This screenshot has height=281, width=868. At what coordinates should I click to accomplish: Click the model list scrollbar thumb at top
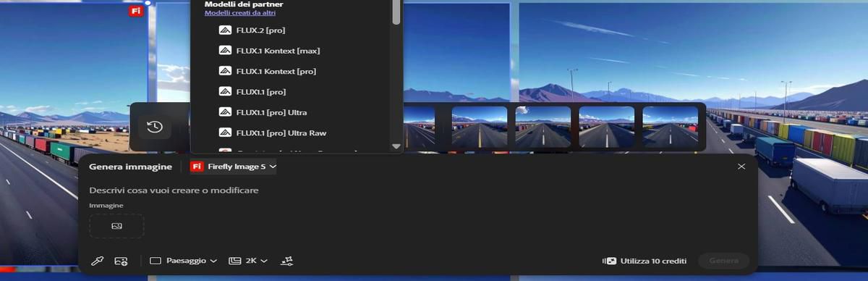[396, 12]
